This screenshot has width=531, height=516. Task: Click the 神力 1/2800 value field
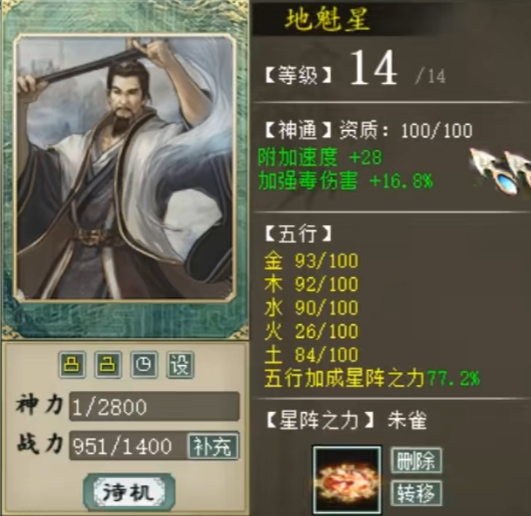coord(154,407)
